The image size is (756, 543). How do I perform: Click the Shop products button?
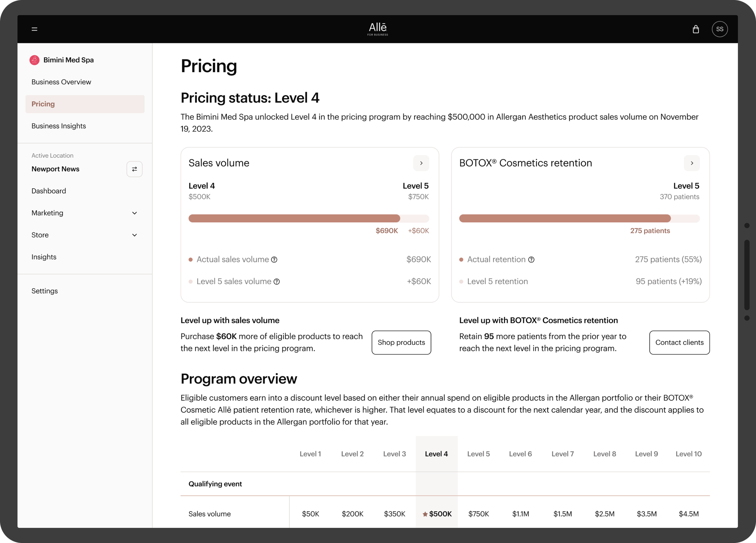point(401,342)
